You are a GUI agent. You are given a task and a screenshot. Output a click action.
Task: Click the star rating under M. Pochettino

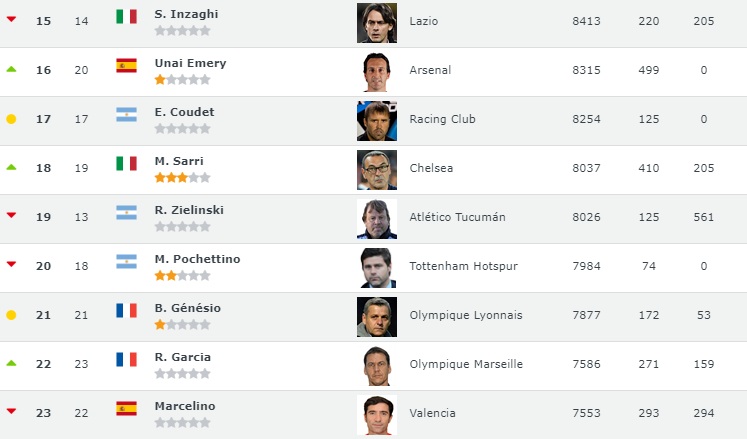click(x=182, y=276)
